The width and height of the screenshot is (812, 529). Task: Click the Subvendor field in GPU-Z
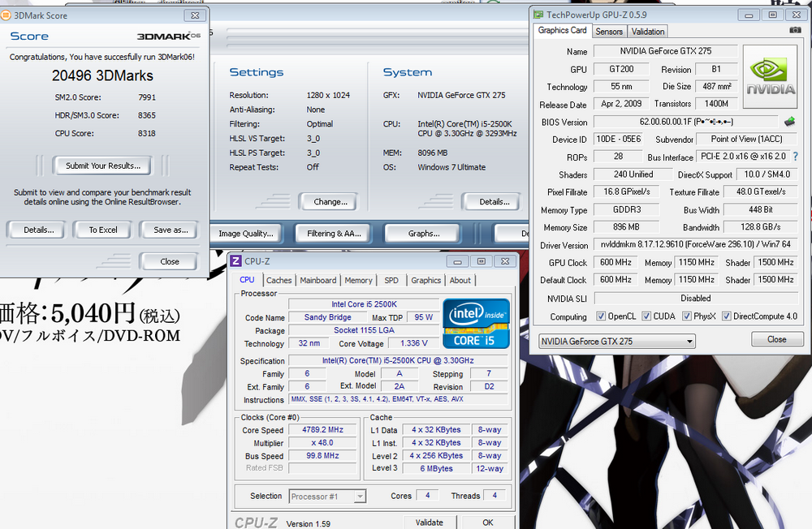click(747, 139)
